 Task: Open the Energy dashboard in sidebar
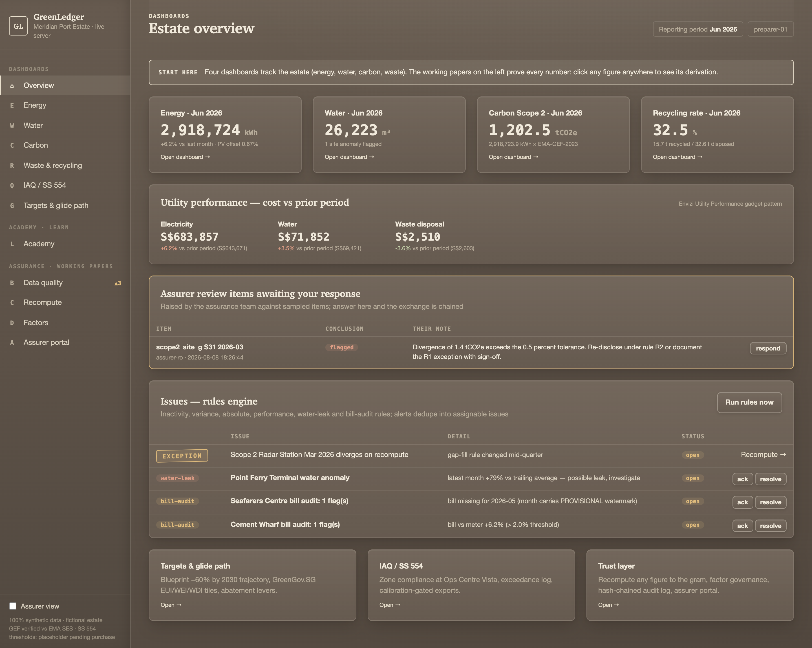65,105
